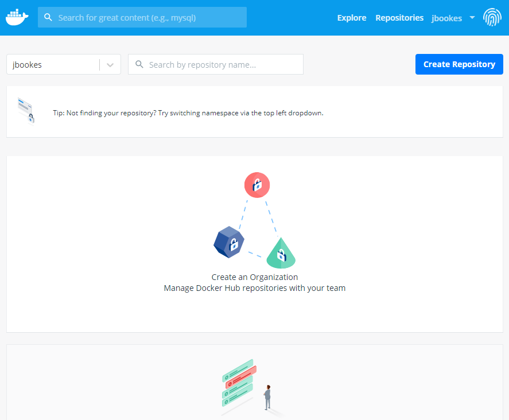Click the tip text about switching namespace
509x420 pixels.
[188, 113]
